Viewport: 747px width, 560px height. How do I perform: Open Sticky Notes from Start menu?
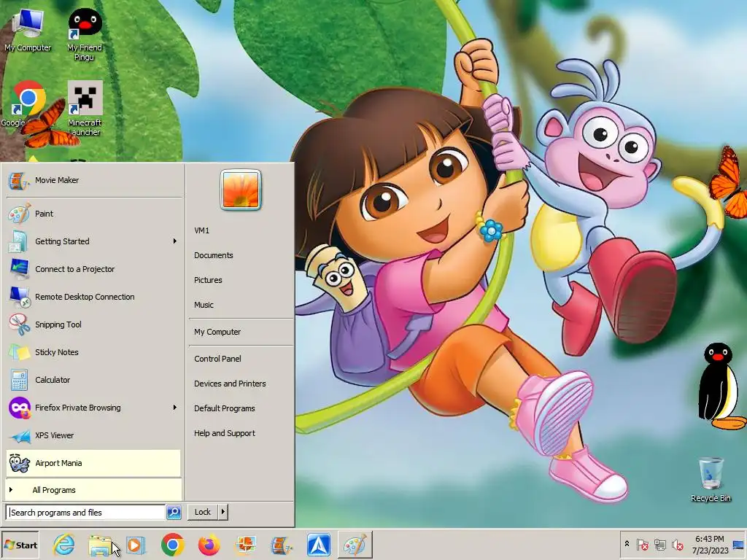(94, 352)
